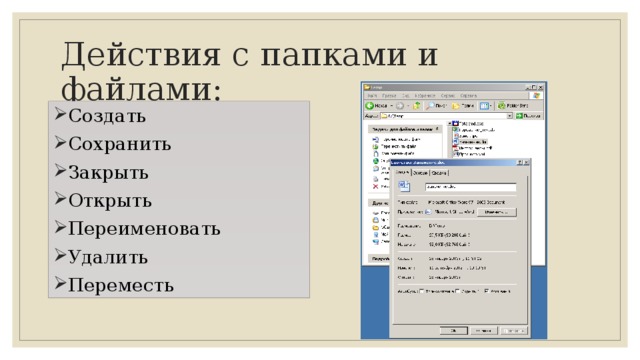Screen dimensions: 640x360
Task: Click the red X delete-file task icon
Action: pos(376,187)
